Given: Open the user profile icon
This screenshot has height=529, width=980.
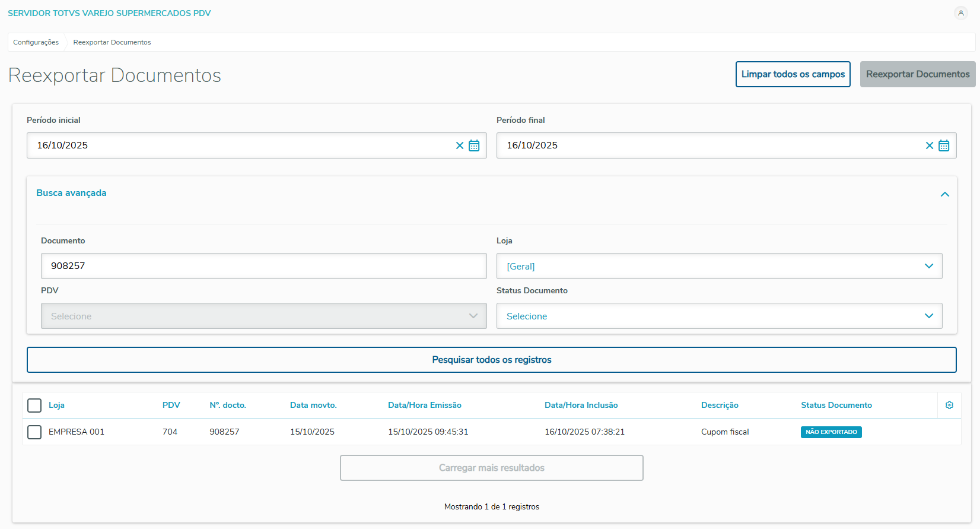Looking at the screenshot, I should tap(960, 13).
